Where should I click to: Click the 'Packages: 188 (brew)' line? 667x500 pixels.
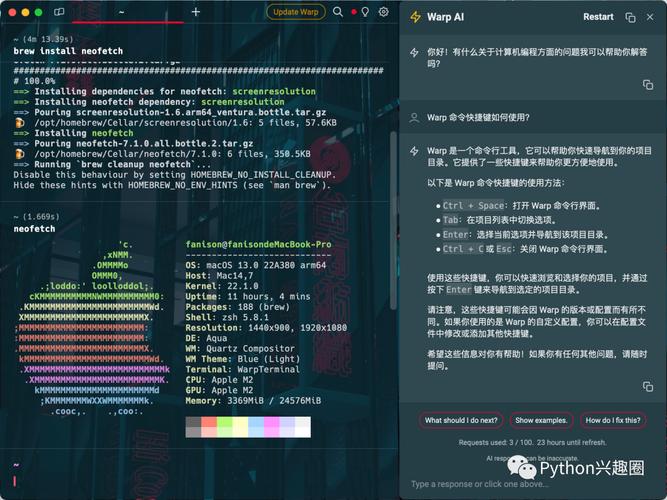tap(237, 307)
